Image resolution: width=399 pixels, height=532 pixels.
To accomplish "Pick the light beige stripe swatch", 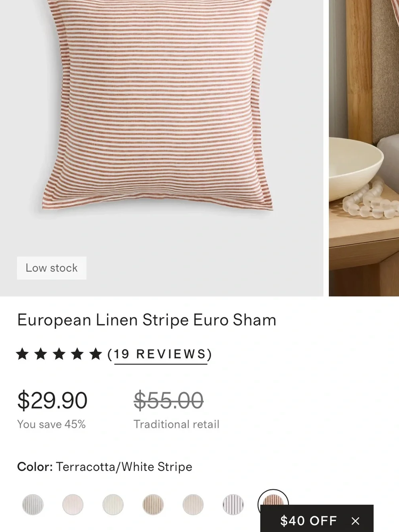I will pyautogui.click(x=193, y=504).
